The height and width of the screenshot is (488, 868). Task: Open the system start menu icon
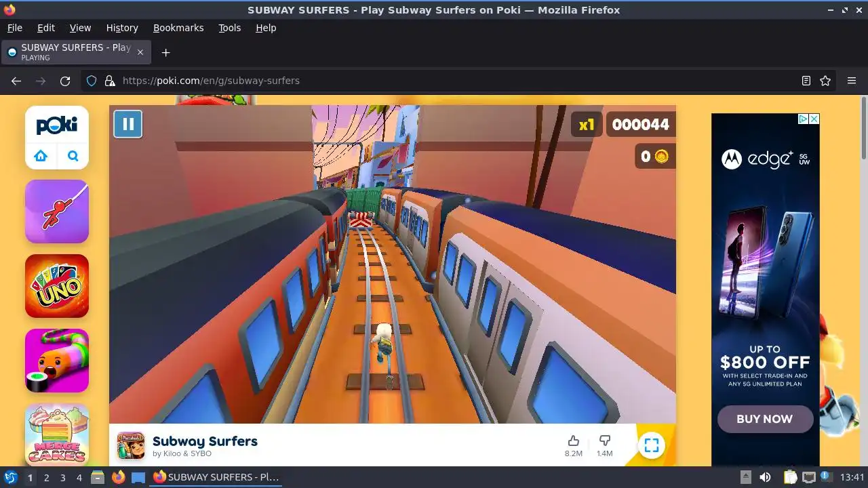tap(11, 477)
